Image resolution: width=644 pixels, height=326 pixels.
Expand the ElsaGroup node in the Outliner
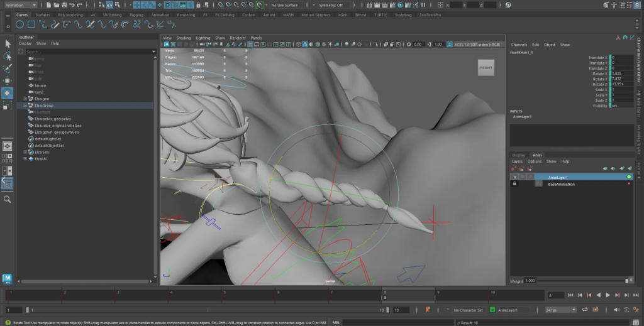tap(25, 106)
